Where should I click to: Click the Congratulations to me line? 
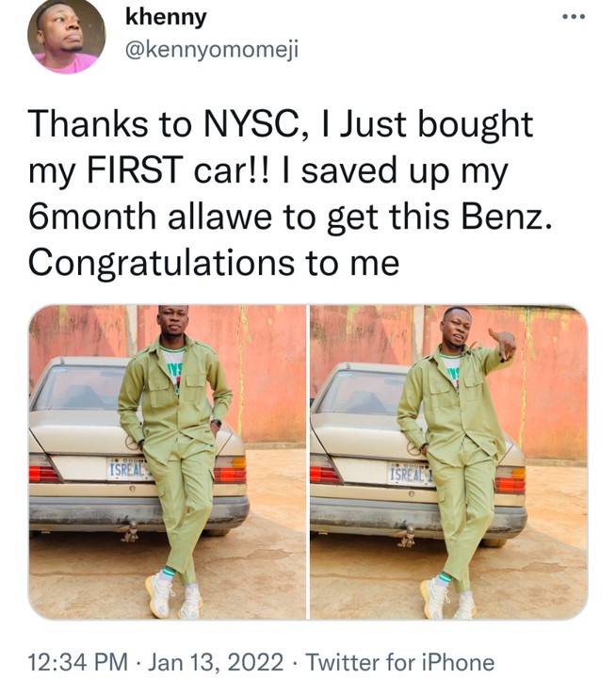tap(213, 264)
